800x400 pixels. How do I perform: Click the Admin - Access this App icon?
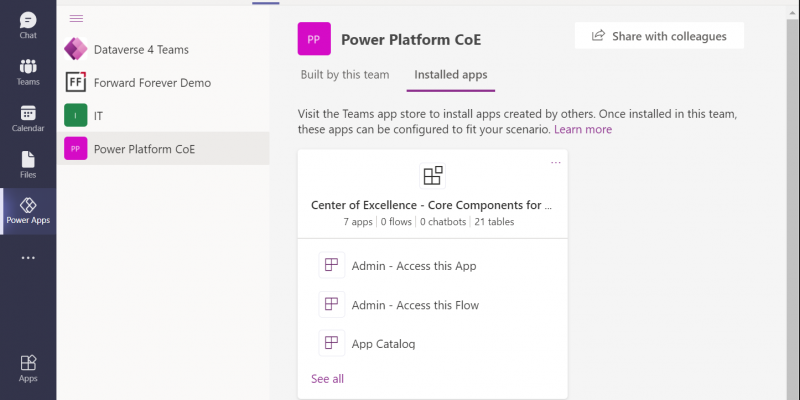pos(332,265)
